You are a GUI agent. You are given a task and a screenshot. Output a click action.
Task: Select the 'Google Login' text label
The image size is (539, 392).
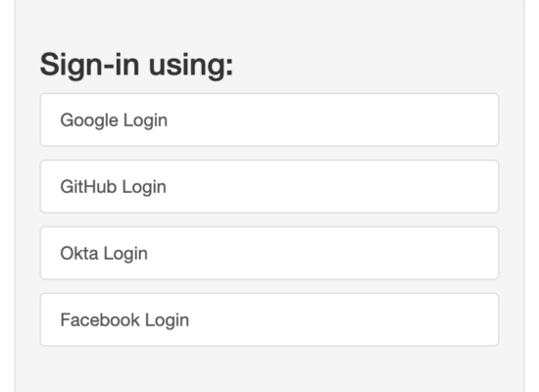coord(114,121)
